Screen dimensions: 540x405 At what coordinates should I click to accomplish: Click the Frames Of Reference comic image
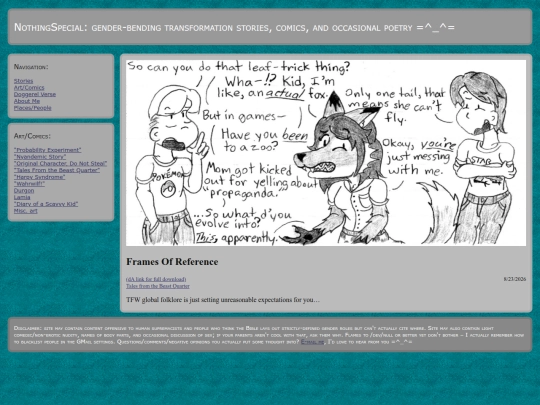[x=326, y=153]
